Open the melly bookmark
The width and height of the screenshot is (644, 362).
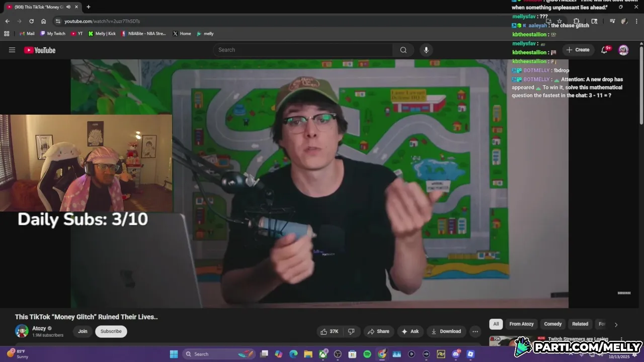click(x=205, y=34)
